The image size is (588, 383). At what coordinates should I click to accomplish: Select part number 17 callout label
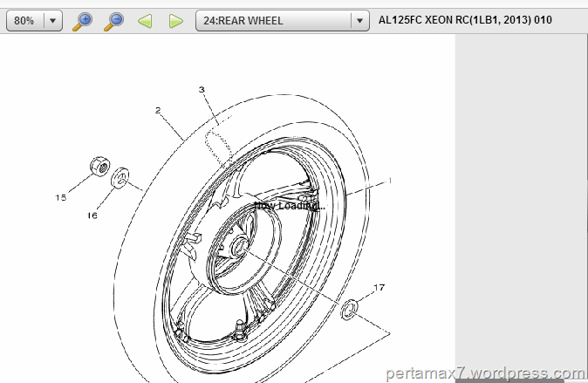tap(379, 287)
